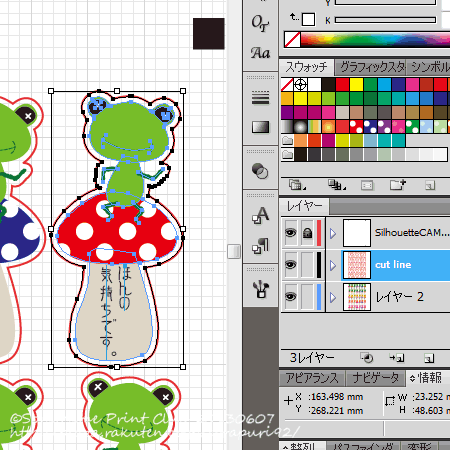Click the New Color Group folder icon

tap(397, 185)
